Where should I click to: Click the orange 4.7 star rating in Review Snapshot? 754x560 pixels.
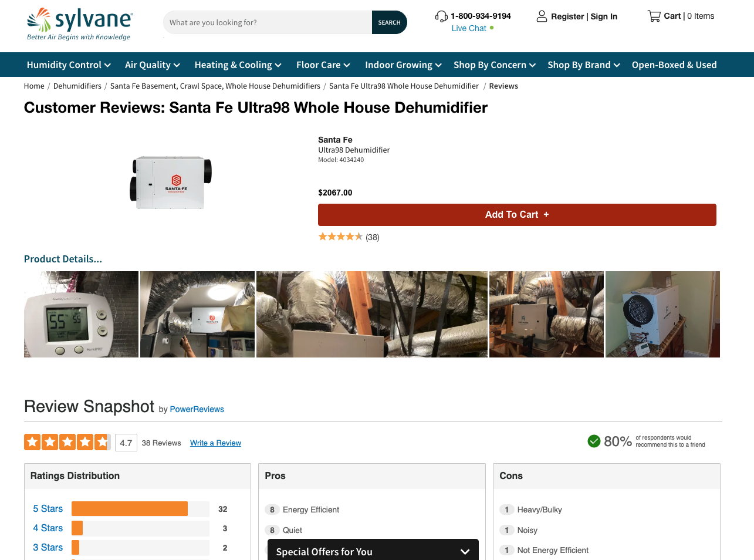point(67,442)
